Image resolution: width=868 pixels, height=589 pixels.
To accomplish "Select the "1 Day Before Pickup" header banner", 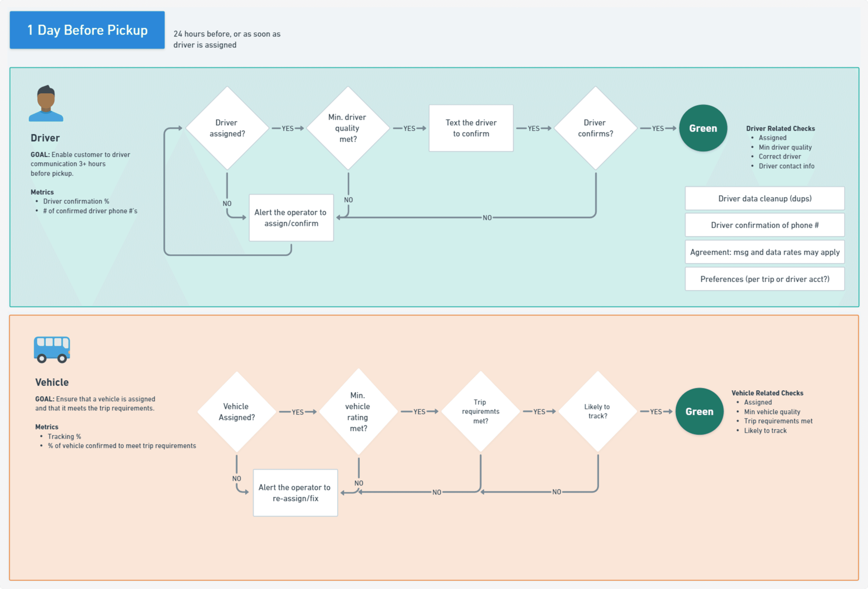I will [87, 30].
